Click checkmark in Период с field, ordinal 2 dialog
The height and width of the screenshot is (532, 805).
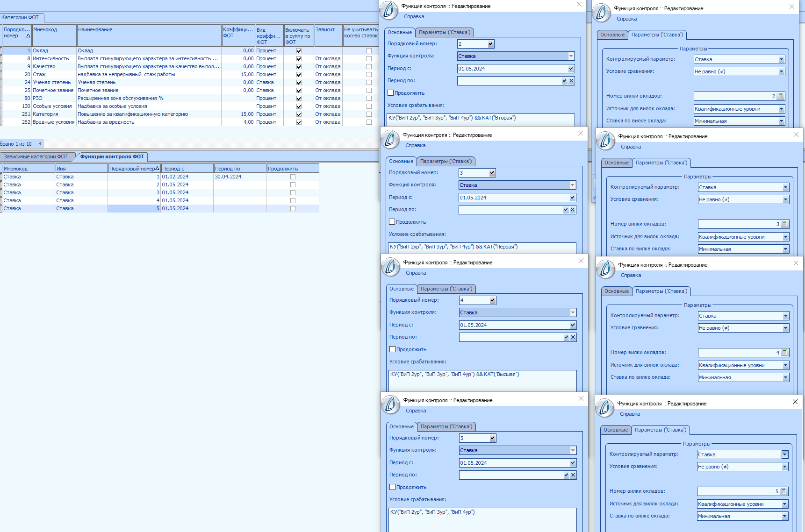[x=571, y=69]
